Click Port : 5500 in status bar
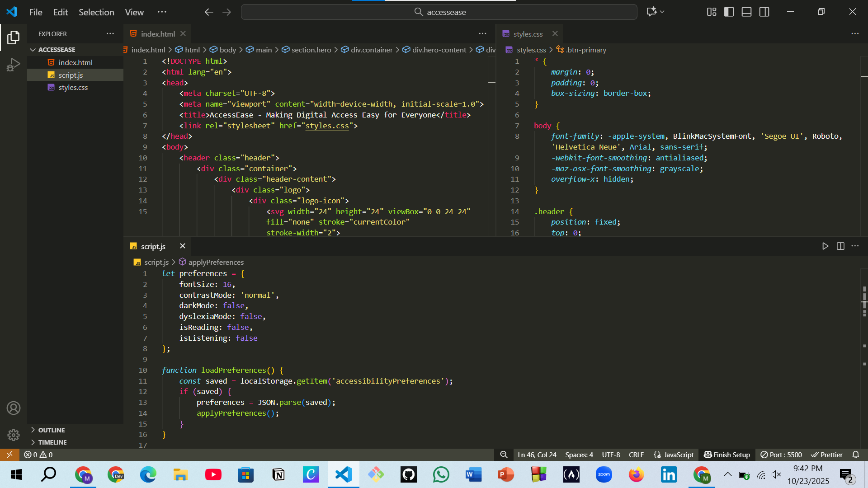This screenshot has width=868, height=488. click(781, 455)
